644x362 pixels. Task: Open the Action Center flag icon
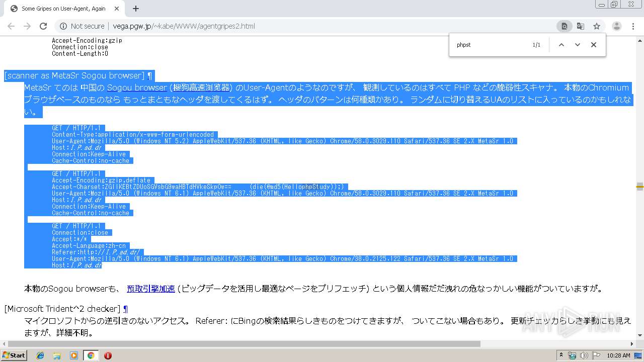596,355
